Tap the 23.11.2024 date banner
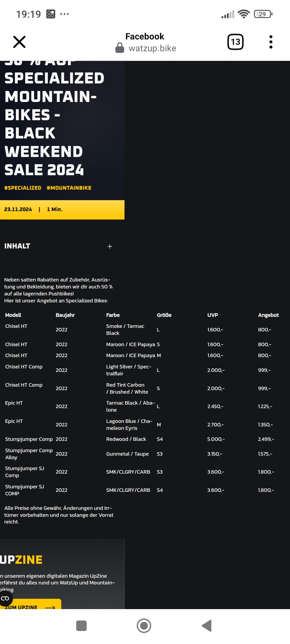 18,209
